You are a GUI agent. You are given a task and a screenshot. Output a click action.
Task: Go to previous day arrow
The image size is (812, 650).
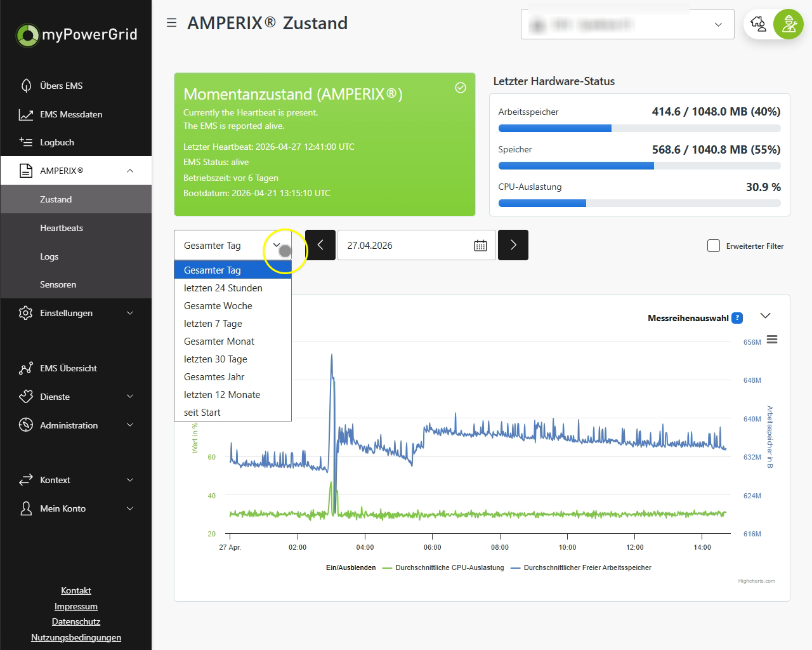click(x=320, y=245)
